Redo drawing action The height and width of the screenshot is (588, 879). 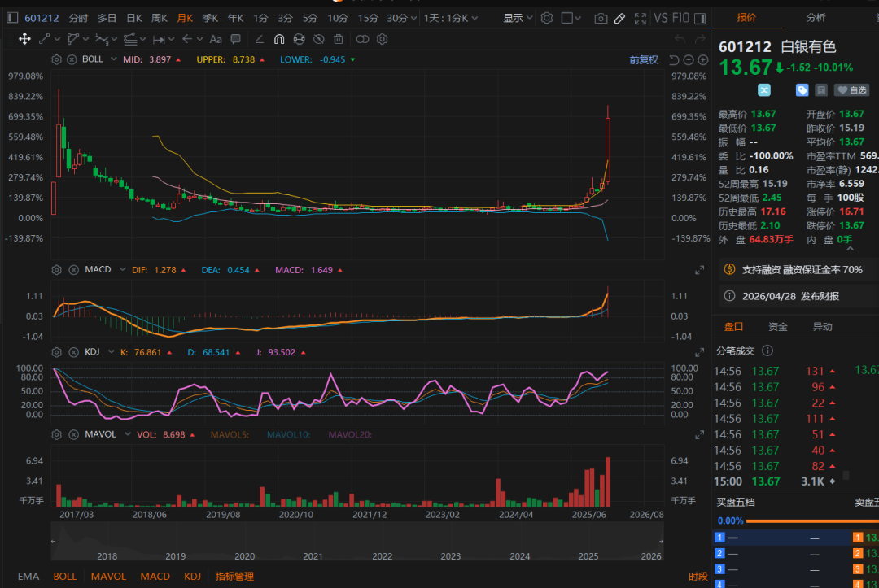[700, 39]
